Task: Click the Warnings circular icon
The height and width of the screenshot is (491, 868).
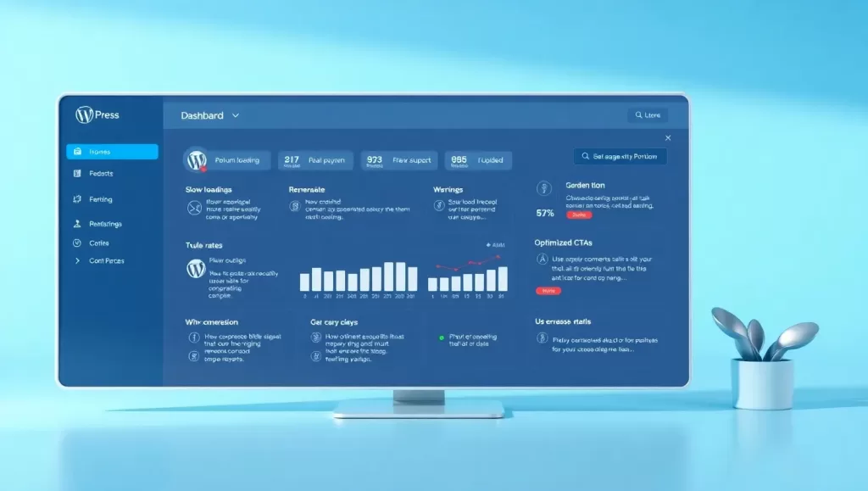Action: coord(439,206)
